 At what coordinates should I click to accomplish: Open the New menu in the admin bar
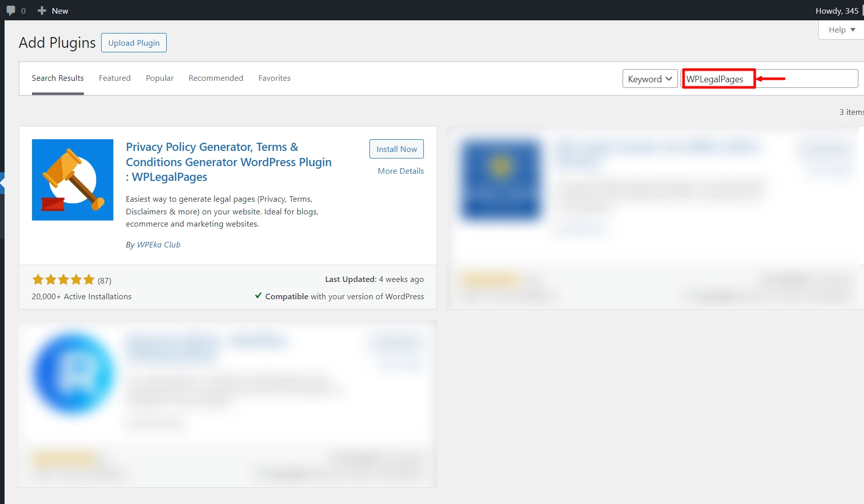click(52, 10)
